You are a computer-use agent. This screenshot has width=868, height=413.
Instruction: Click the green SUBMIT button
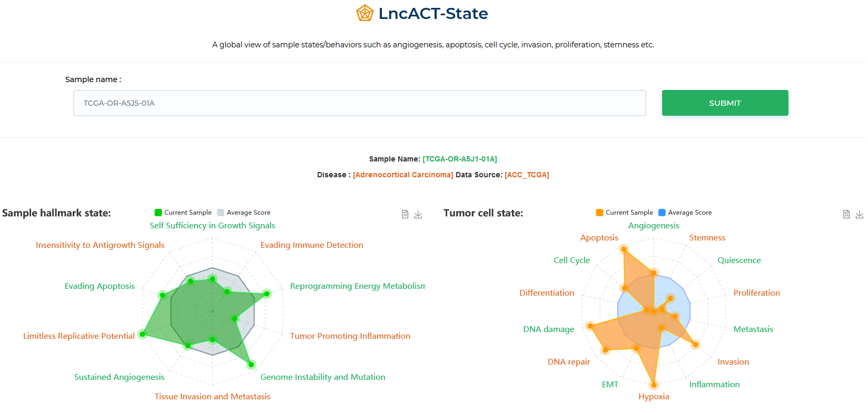click(725, 103)
